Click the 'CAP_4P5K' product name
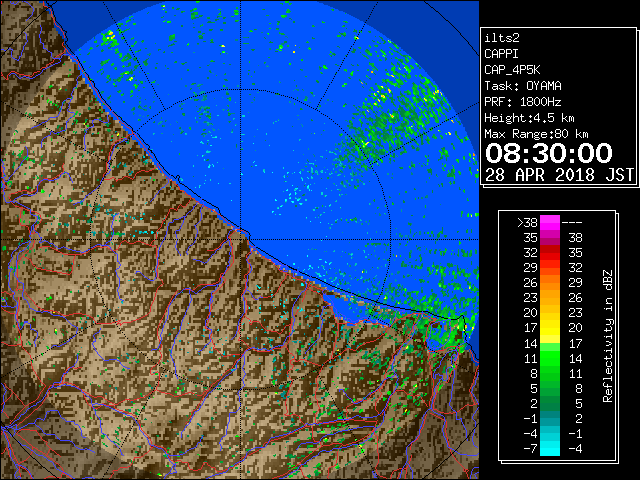Viewport: 640px width, 480px height. [x=512, y=70]
